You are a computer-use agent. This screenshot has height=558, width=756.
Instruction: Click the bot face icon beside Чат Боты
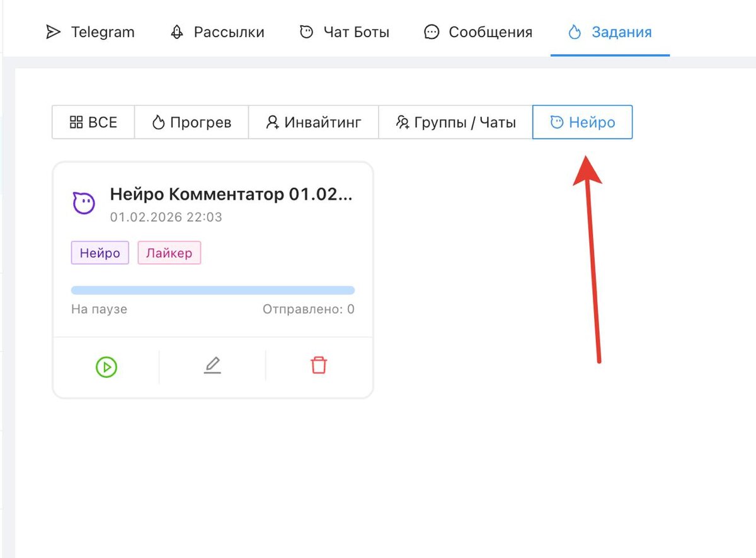pos(306,31)
